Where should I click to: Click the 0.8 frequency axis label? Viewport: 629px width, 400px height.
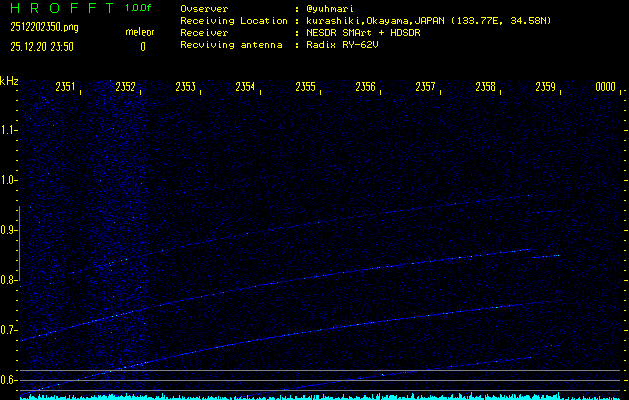[x=9, y=280]
